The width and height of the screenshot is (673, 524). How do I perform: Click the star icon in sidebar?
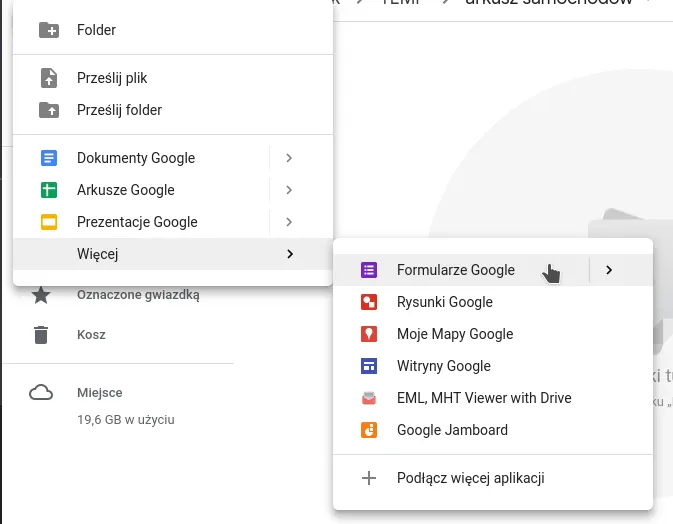point(41,295)
